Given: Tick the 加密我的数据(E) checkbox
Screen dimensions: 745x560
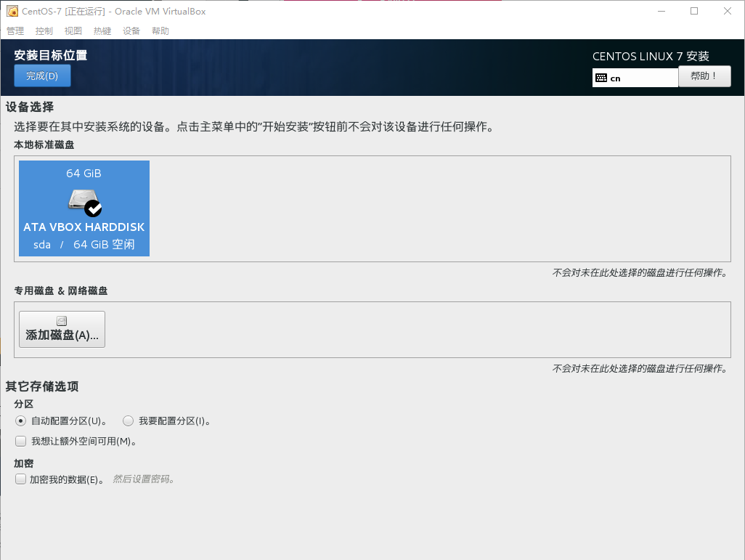Looking at the screenshot, I should [20, 479].
